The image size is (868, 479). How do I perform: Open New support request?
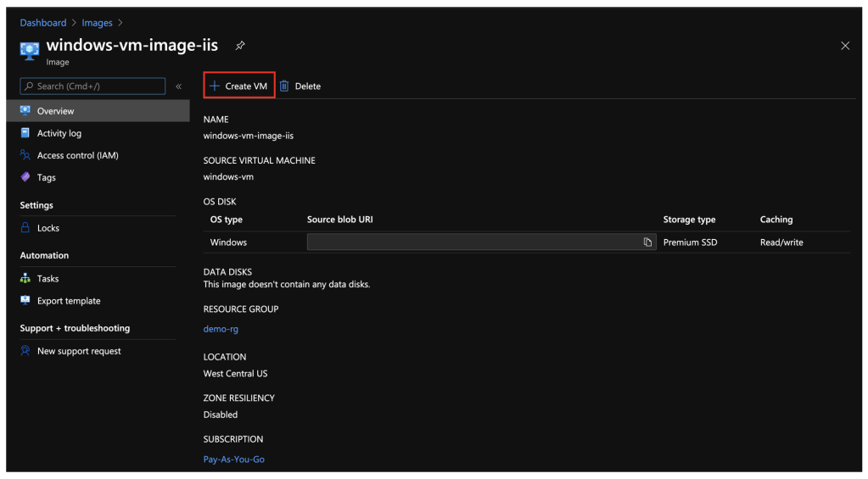pos(79,351)
